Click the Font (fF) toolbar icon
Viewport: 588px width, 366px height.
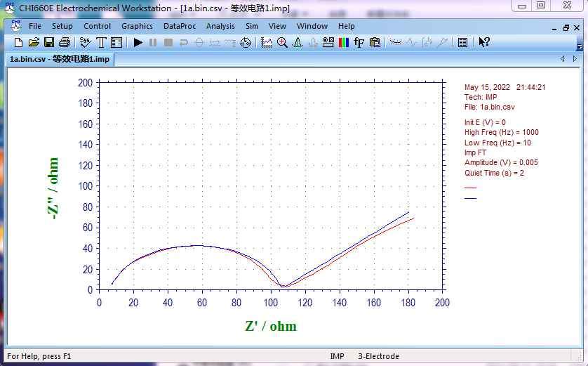pos(359,43)
